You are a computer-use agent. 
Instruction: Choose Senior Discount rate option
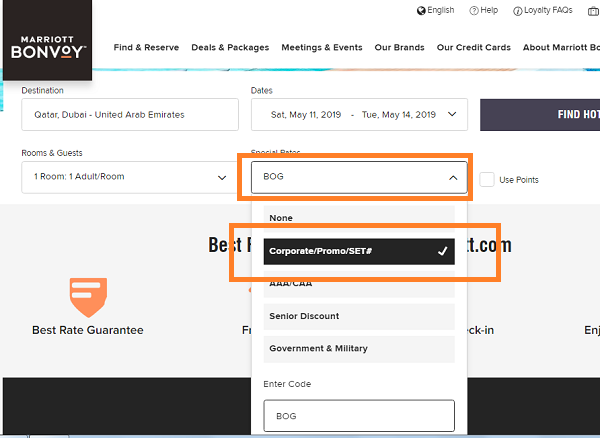coord(359,316)
